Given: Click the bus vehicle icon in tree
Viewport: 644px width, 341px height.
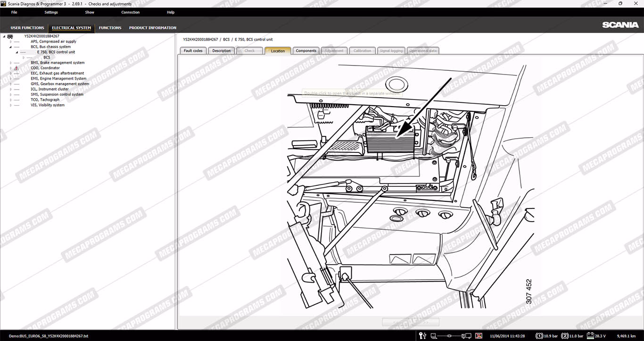Looking at the screenshot, I should point(10,36).
